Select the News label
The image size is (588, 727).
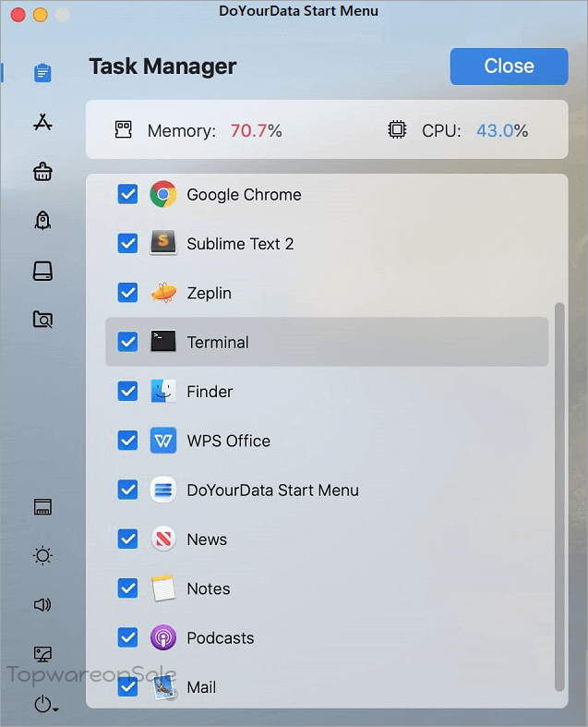pos(207,539)
